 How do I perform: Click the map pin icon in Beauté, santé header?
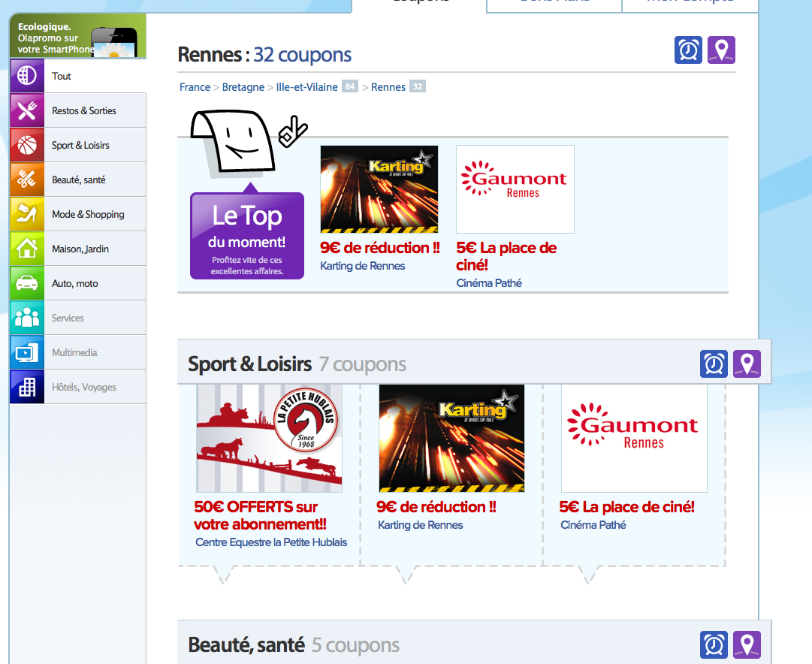(747, 644)
